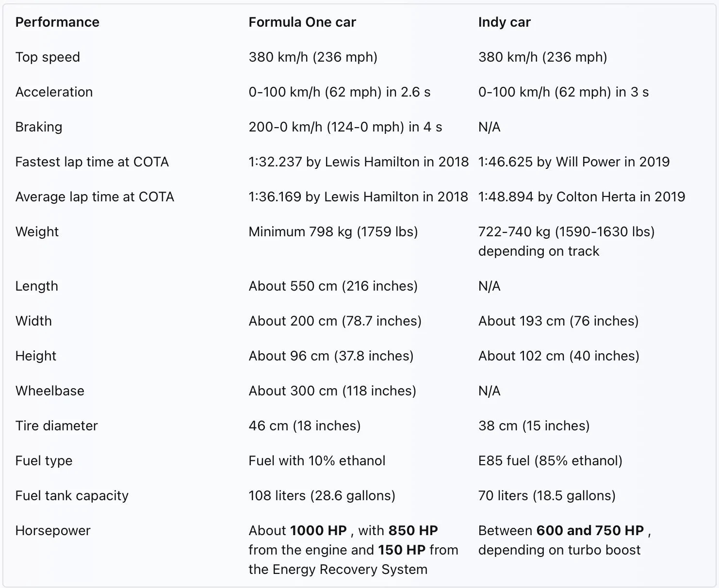
Task: Click the E85 fuel type cell
Action: [550, 461]
